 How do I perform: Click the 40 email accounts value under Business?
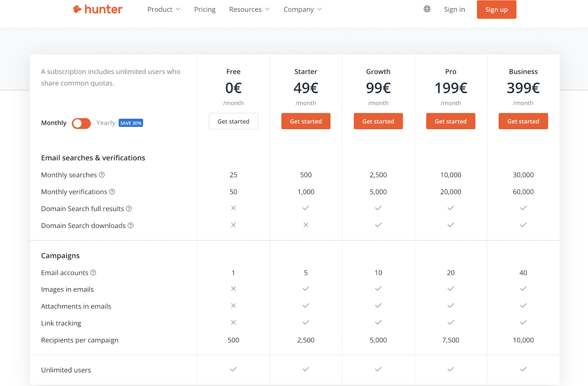point(523,273)
